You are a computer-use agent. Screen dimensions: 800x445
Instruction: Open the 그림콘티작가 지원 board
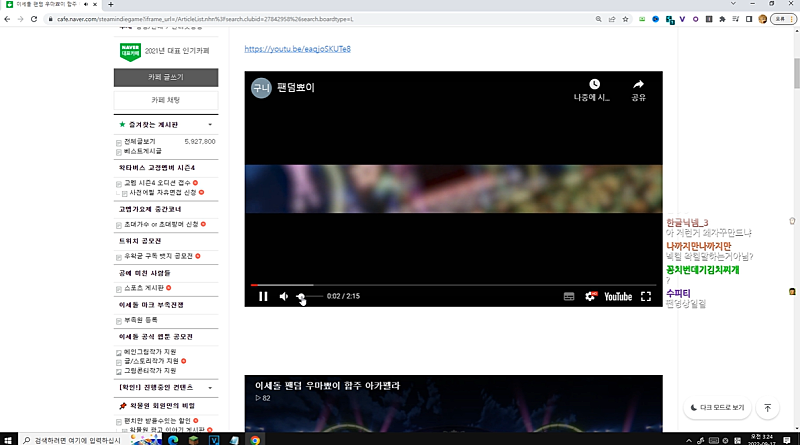[150, 370]
